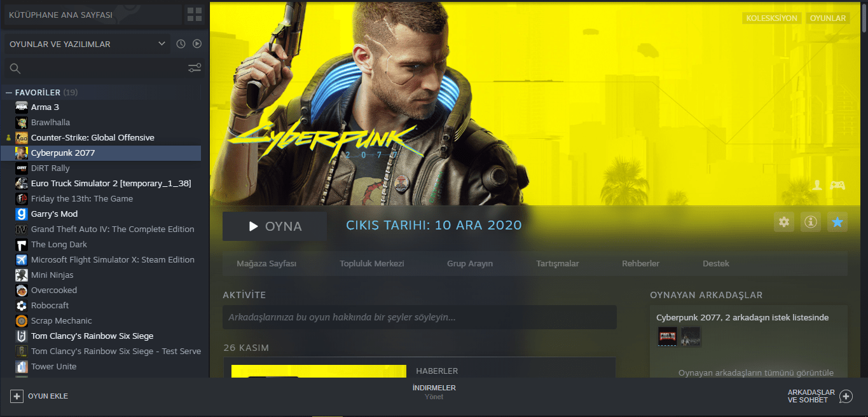Click the ready-to-play filter icon
This screenshot has height=417, width=868.
tap(197, 44)
